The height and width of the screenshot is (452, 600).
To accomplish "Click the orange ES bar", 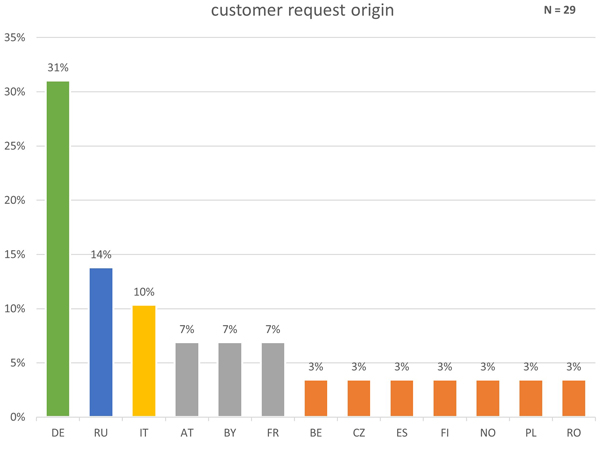I will coord(402,398).
